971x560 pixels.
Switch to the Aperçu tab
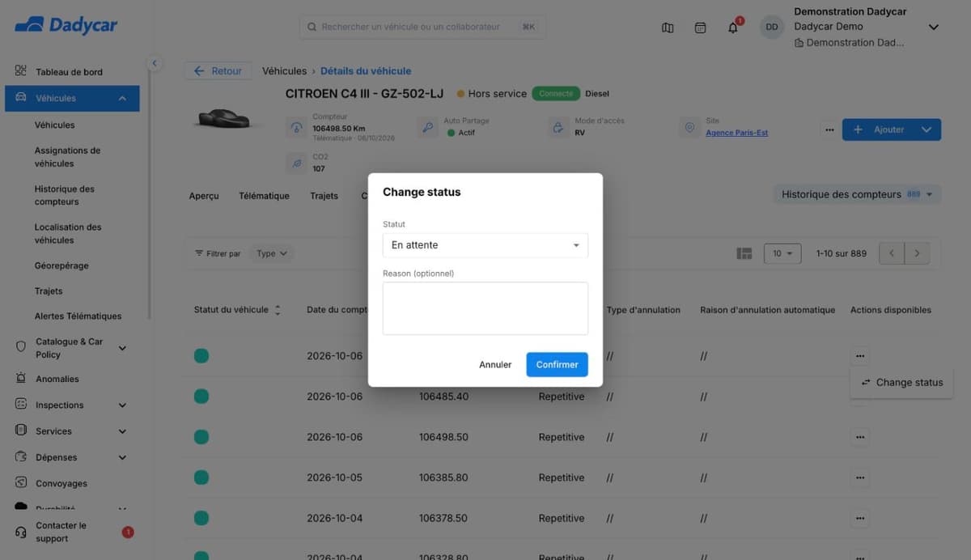click(x=204, y=196)
